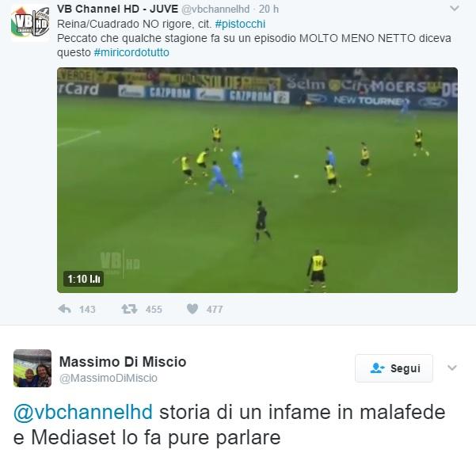The image size is (476, 457).
Task: Click the follow person icon in Segui
Action: click(x=377, y=368)
